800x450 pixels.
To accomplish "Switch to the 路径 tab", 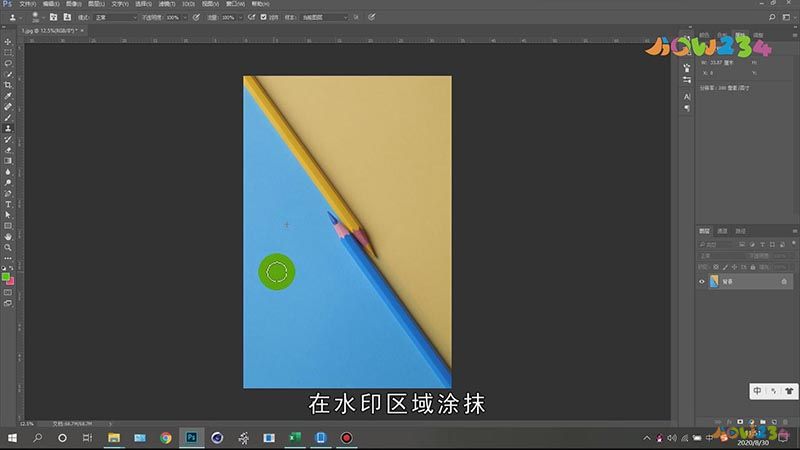I will point(740,231).
